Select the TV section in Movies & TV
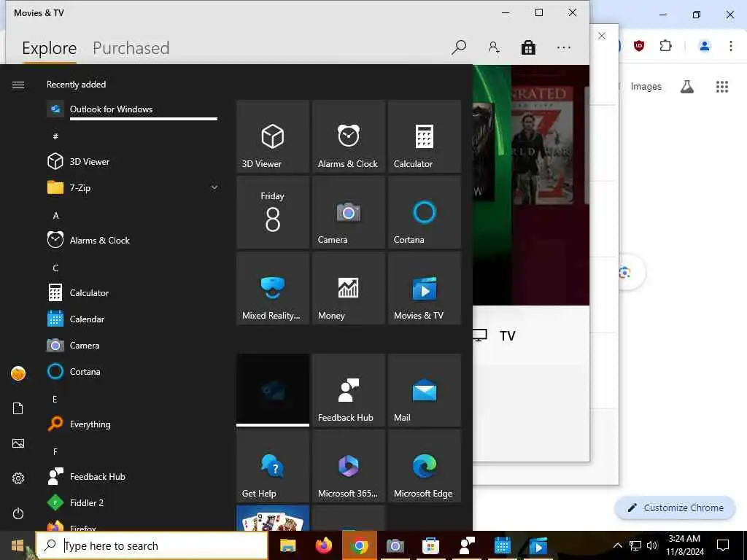This screenshot has width=747, height=560. pos(495,335)
